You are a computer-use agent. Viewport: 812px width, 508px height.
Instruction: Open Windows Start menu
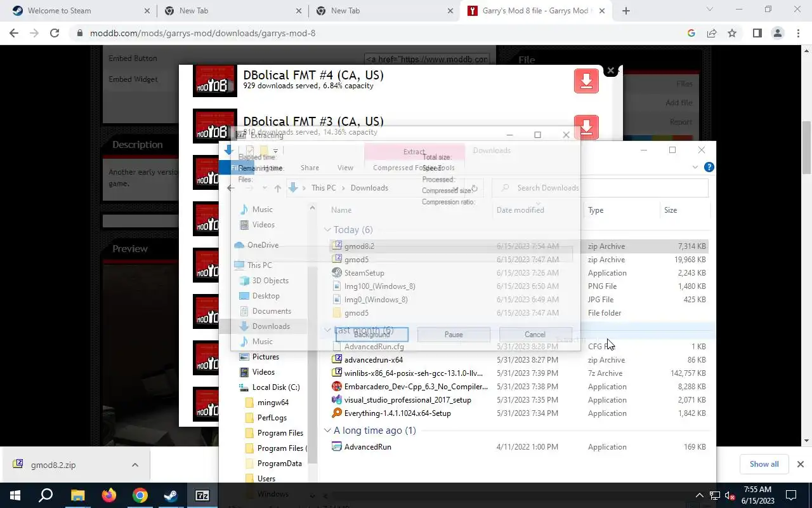[x=15, y=495]
